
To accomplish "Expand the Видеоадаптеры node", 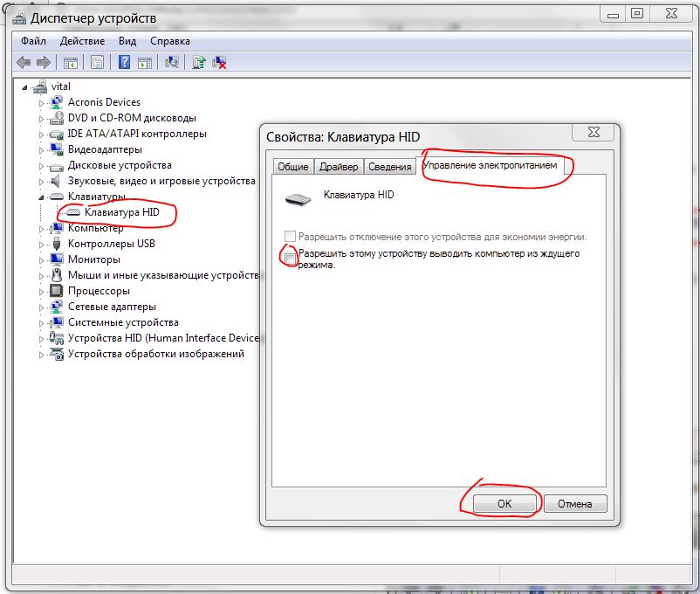I will coord(41,150).
